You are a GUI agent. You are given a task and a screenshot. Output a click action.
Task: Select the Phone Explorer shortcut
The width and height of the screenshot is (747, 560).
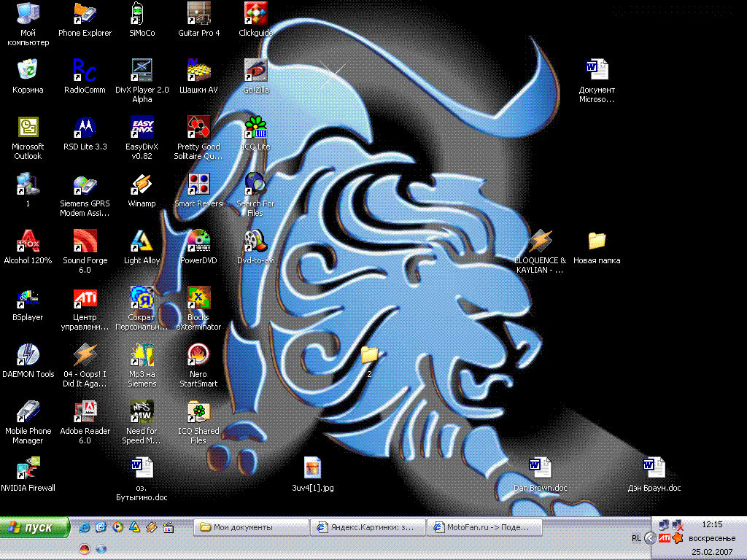pyautogui.click(x=85, y=13)
